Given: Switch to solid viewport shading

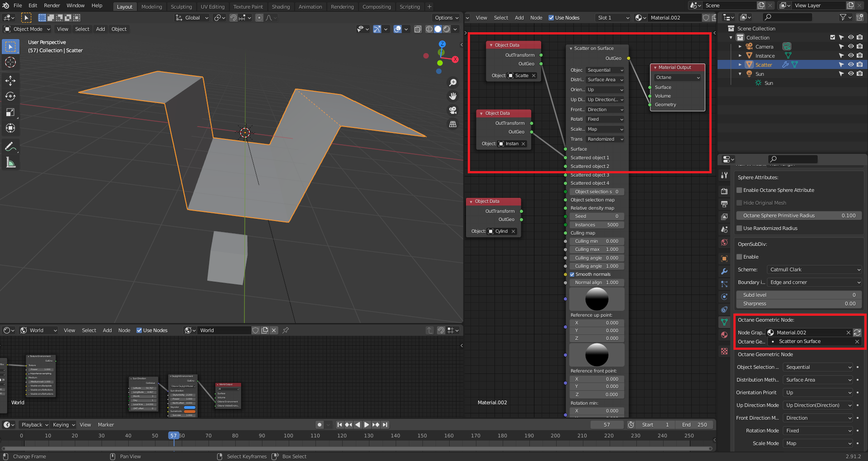Looking at the screenshot, I should [438, 29].
